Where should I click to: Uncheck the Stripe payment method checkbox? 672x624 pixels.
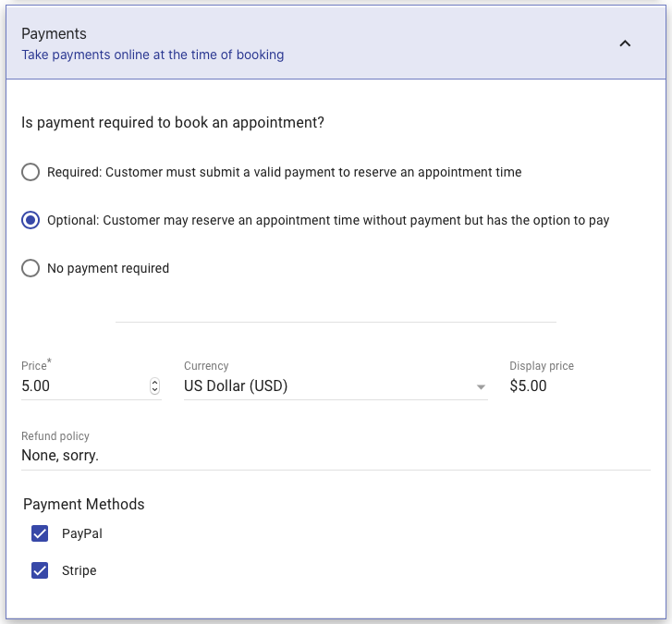40,570
